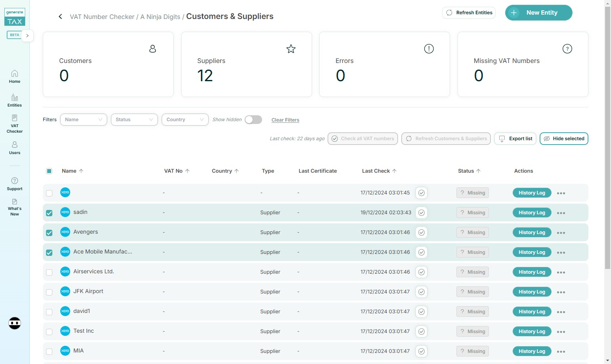Uncheck the Ace Mobile Manufac... row checkbox

pyautogui.click(x=49, y=253)
